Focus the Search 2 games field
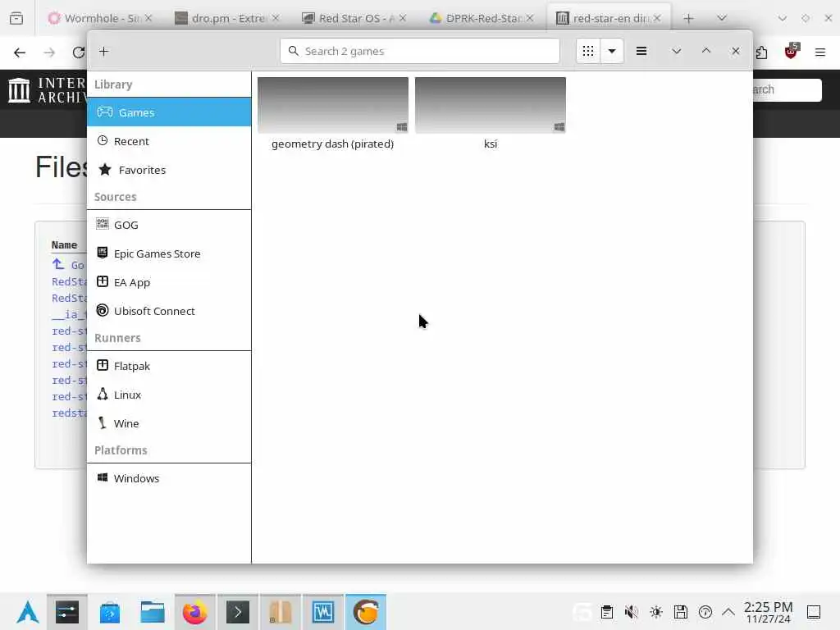This screenshot has height=630, width=840. point(419,52)
